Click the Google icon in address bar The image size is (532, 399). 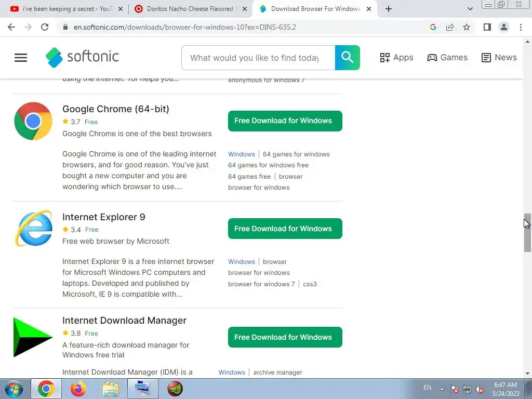point(433,27)
